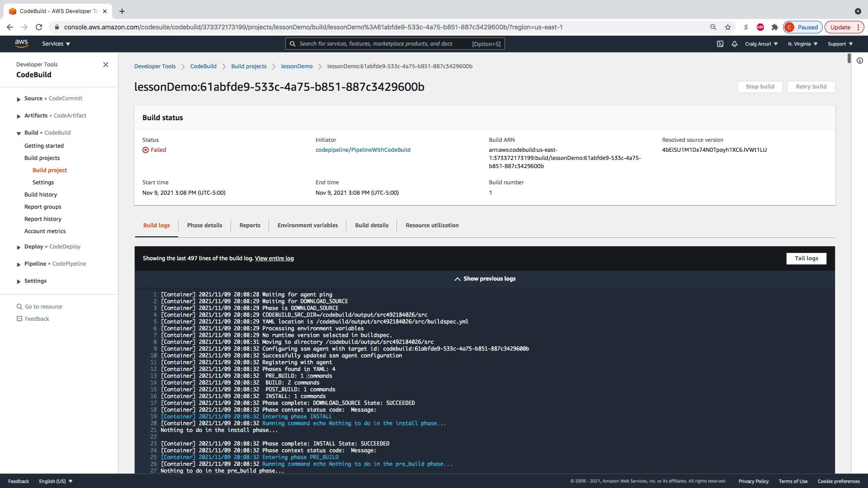Expand the Source CodeCommit section
The image size is (868, 488).
(x=19, y=99)
